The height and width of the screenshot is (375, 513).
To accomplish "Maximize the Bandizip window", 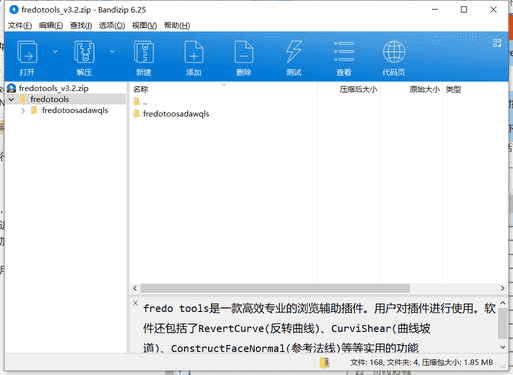I will (x=464, y=10).
